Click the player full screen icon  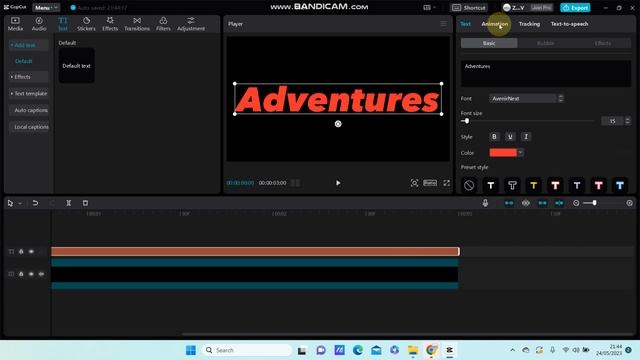point(447,183)
